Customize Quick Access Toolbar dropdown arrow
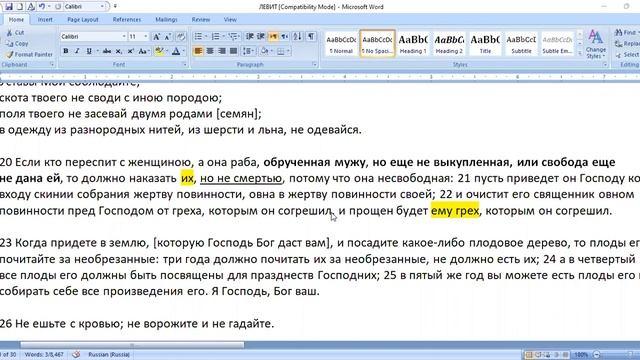 click(x=116, y=7)
